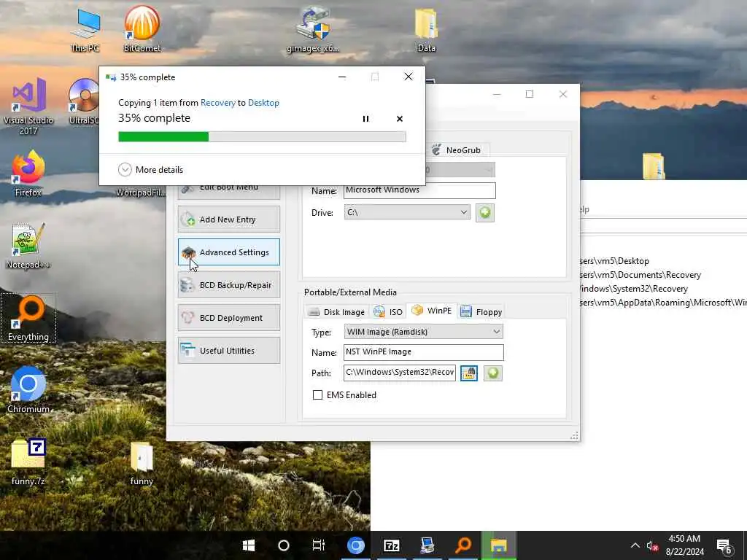This screenshot has height=560, width=747.
Task: Switch to the NeoGrub tab
Action: pyautogui.click(x=457, y=150)
